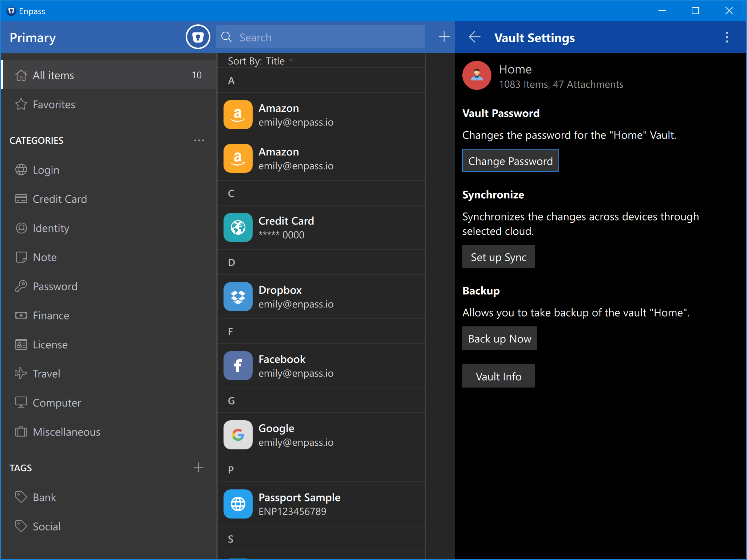The height and width of the screenshot is (560, 747).
Task: Filter by the Bank tag
Action: pyautogui.click(x=108, y=497)
